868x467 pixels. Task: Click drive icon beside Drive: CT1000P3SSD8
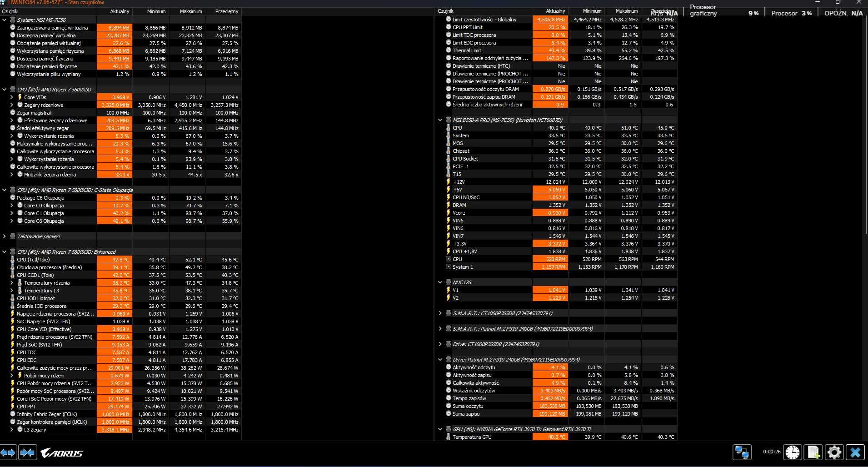(x=449, y=344)
